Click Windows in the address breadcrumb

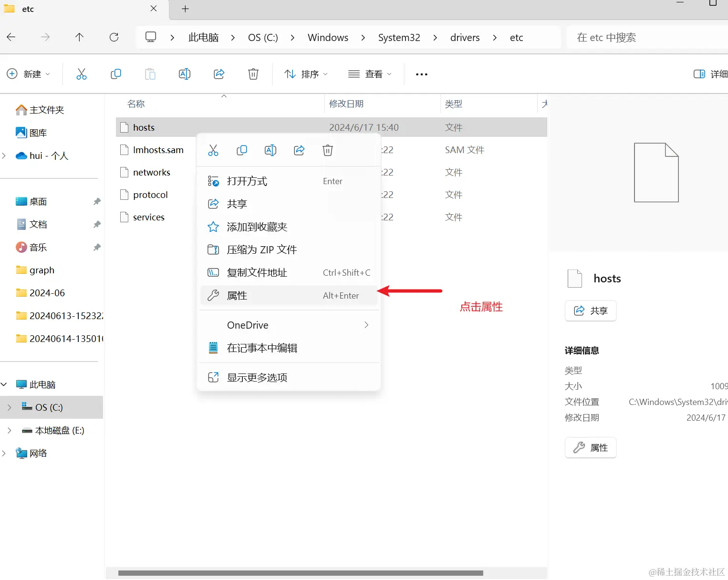coord(328,38)
